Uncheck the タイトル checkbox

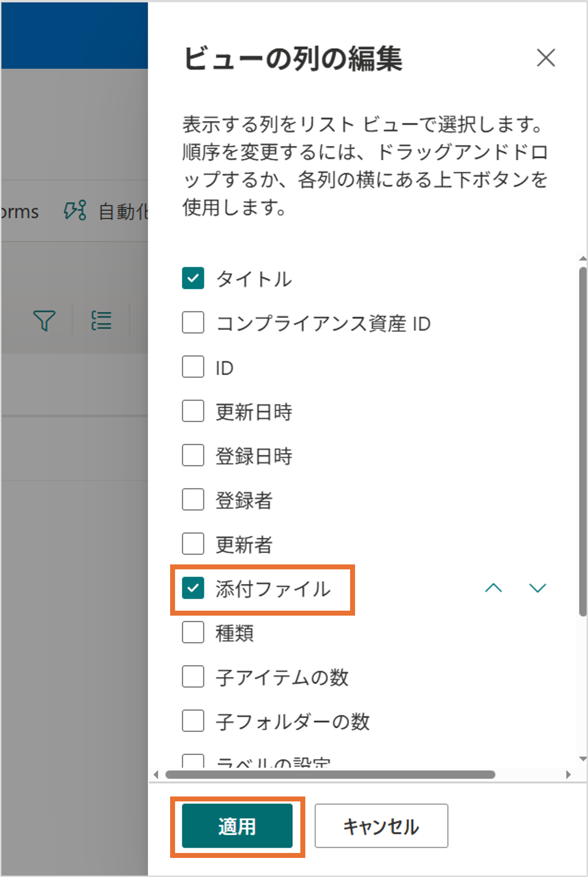pos(193,278)
